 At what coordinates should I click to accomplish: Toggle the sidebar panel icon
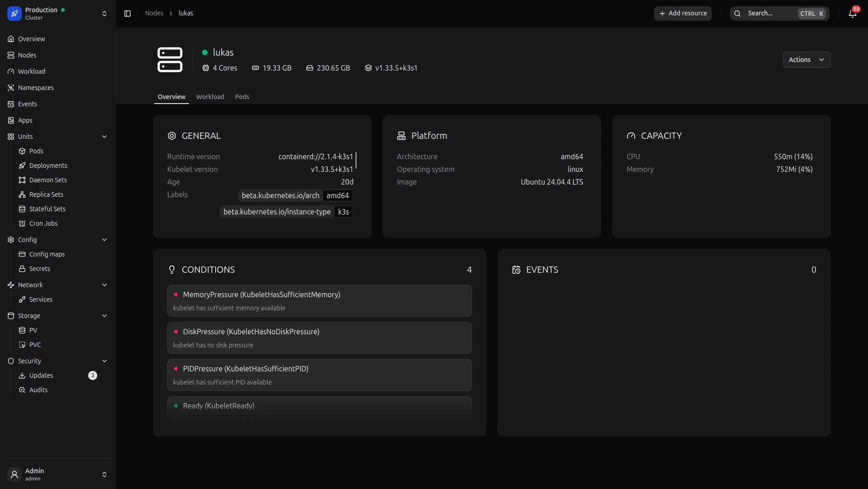click(127, 14)
